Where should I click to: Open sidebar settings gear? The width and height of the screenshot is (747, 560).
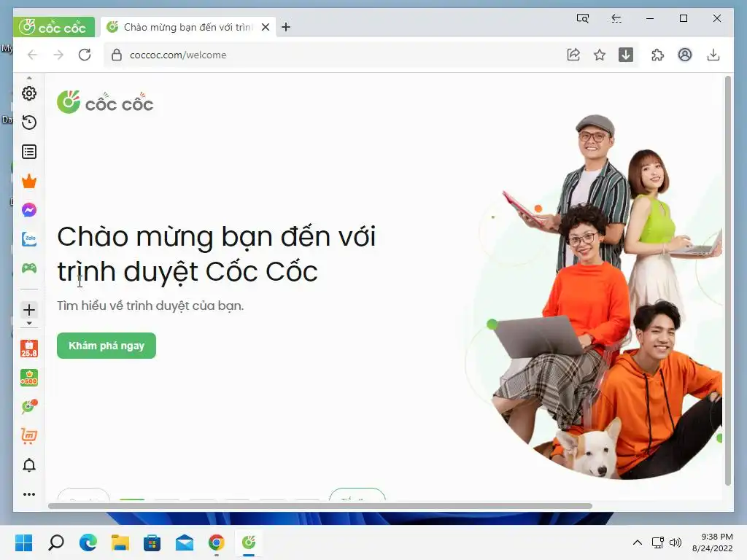coord(29,93)
